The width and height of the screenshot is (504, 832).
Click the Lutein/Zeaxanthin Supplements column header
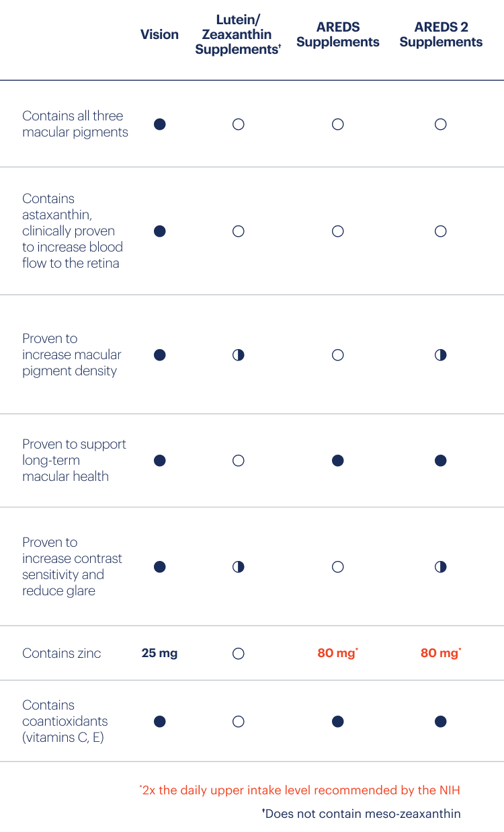(x=238, y=34)
